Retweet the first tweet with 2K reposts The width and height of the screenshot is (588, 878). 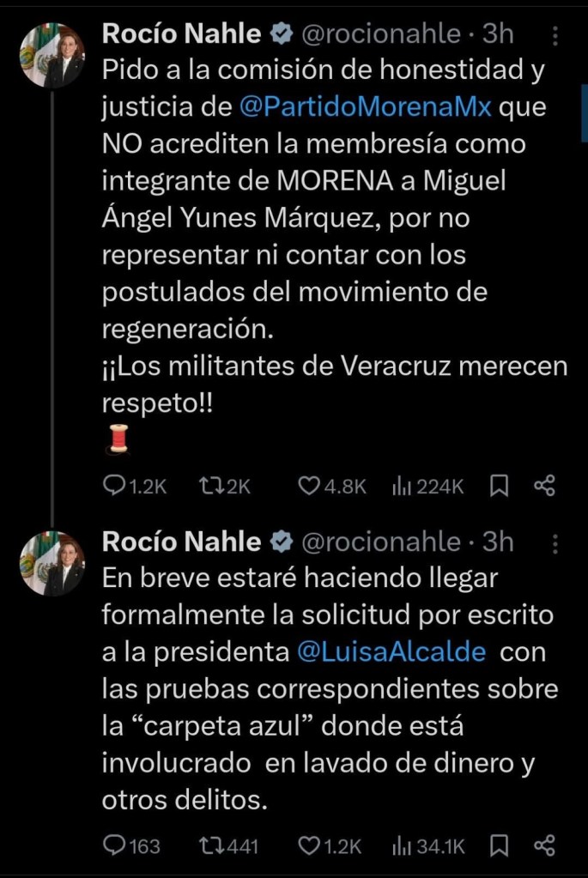click(x=209, y=487)
